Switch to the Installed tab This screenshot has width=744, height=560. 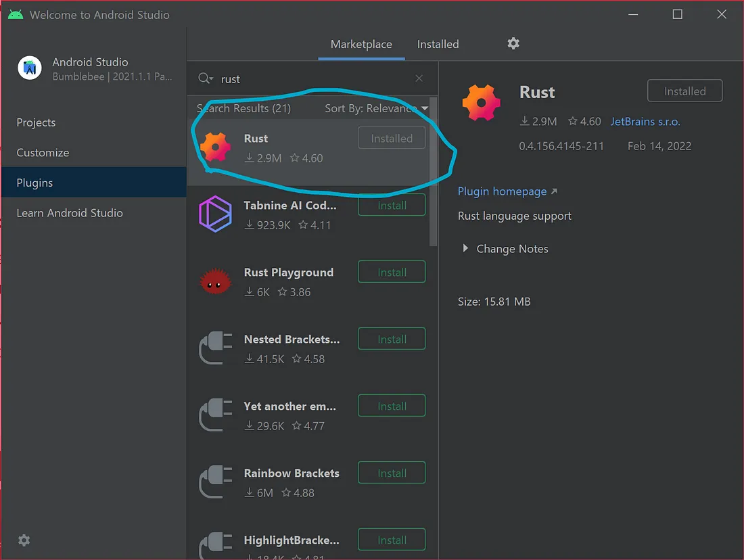tap(438, 44)
